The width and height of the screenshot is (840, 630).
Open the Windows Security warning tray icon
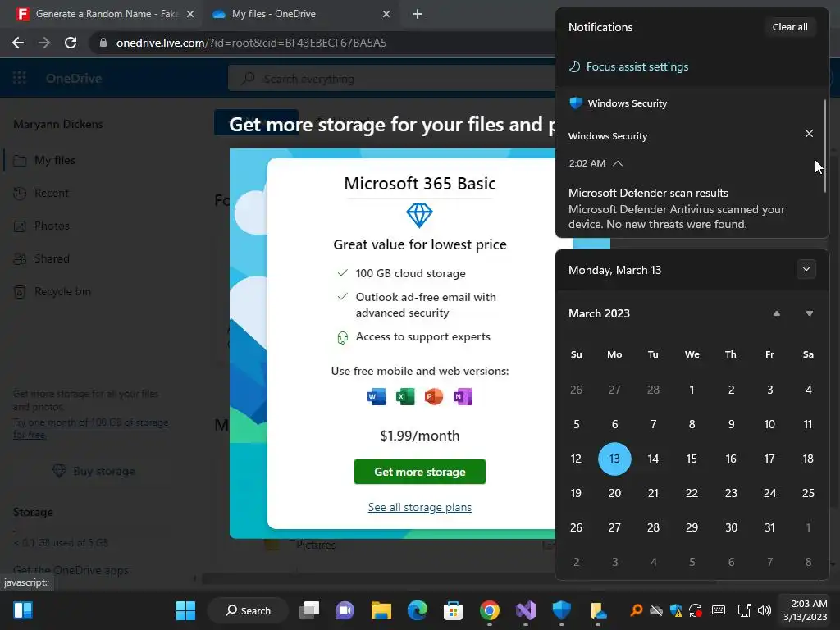tap(676, 610)
